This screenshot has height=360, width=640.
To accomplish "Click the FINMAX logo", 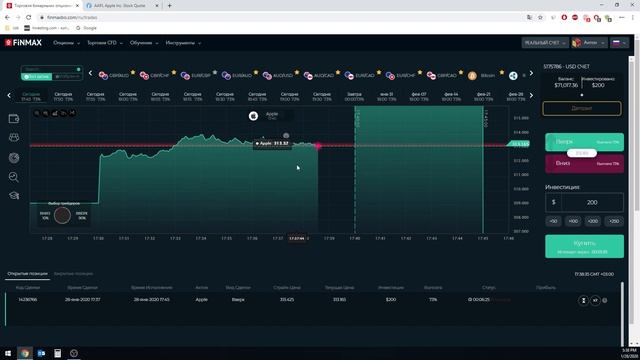I will (x=23, y=42).
